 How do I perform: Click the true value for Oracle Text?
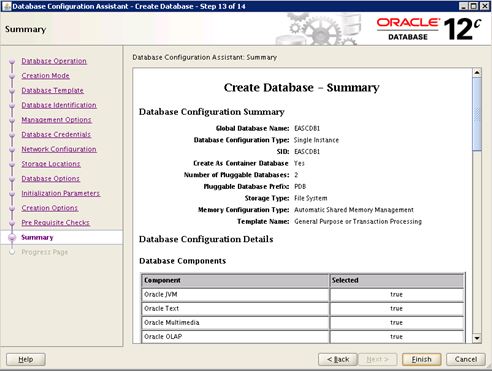pyautogui.click(x=396, y=309)
